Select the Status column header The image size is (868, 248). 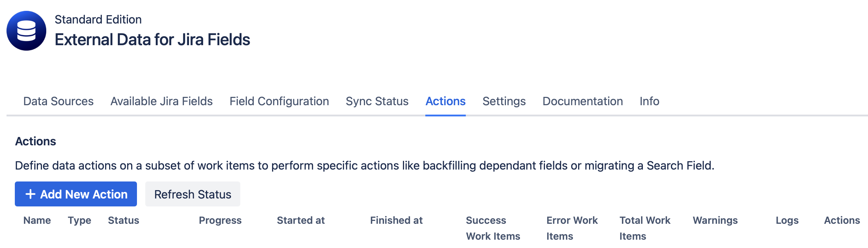(123, 221)
